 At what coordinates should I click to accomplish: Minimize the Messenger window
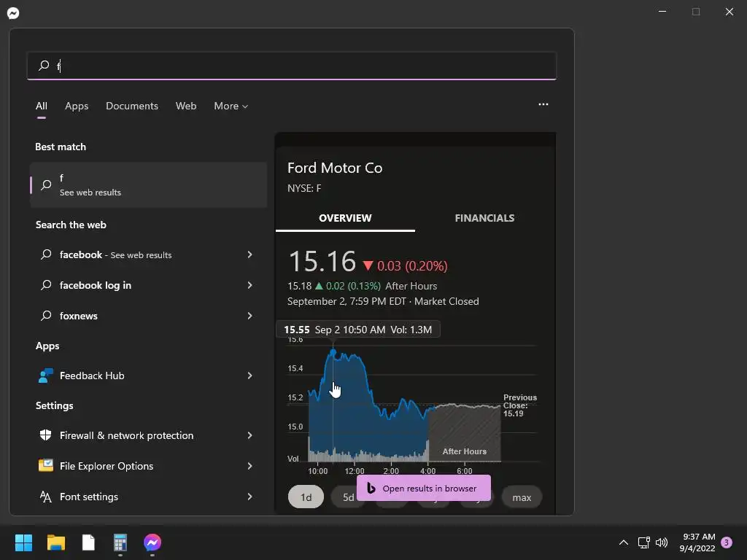click(x=662, y=12)
